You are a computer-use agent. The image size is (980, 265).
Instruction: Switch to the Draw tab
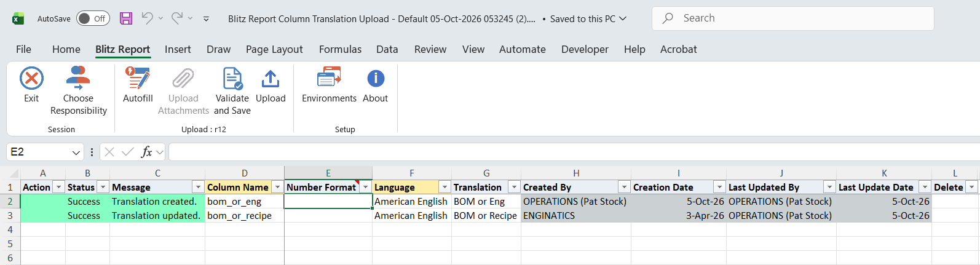click(218, 49)
